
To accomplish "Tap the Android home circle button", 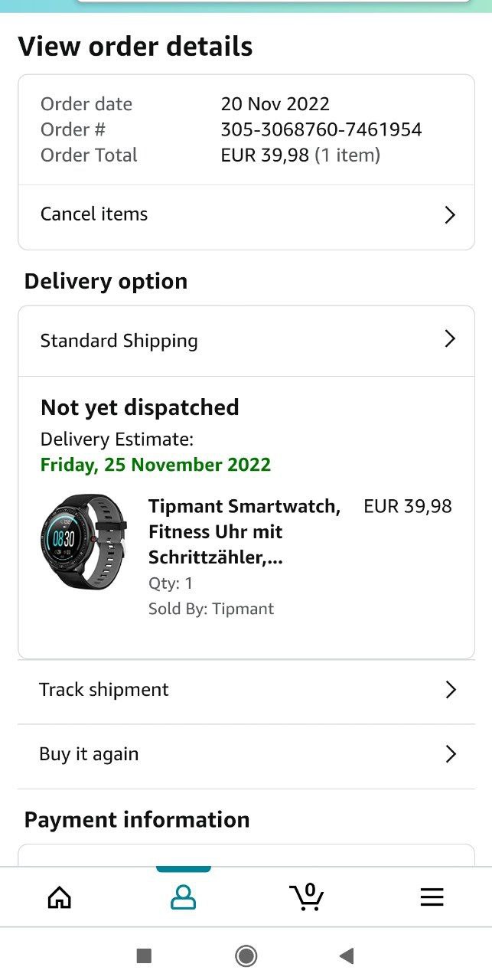I will pyautogui.click(x=246, y=955).
